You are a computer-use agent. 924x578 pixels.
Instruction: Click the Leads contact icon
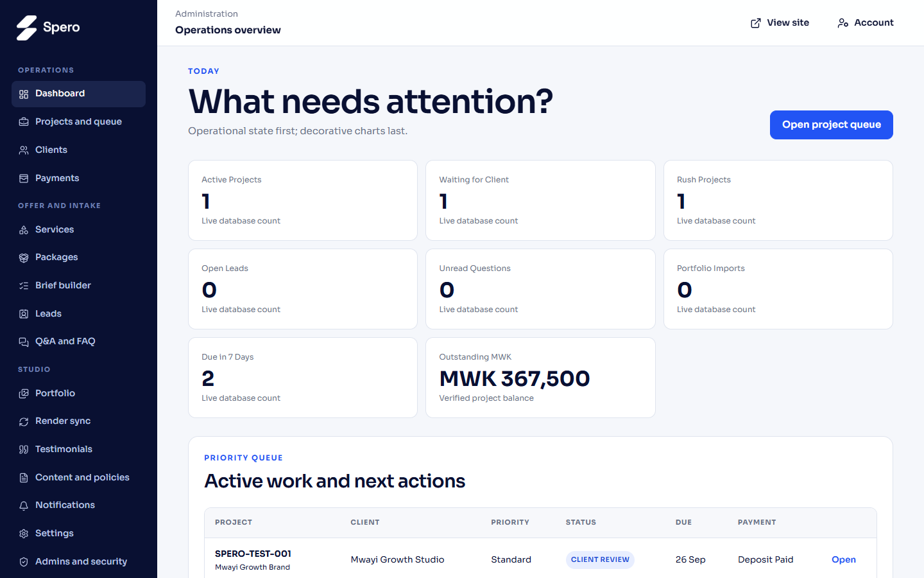point(24,314)
